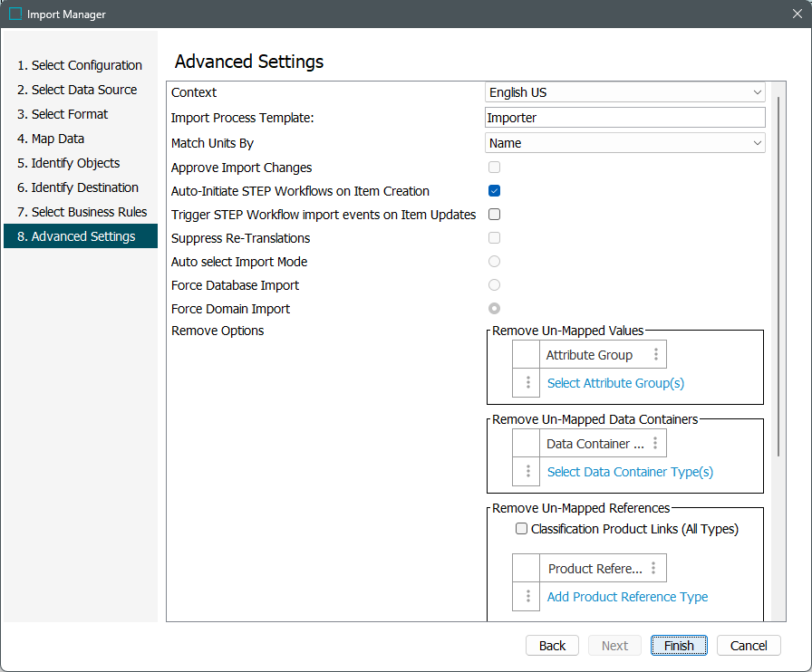Toggle Suppress Re-Translations checkbox
The height and width of the screenshot is (672, 812).
[494, 237]
